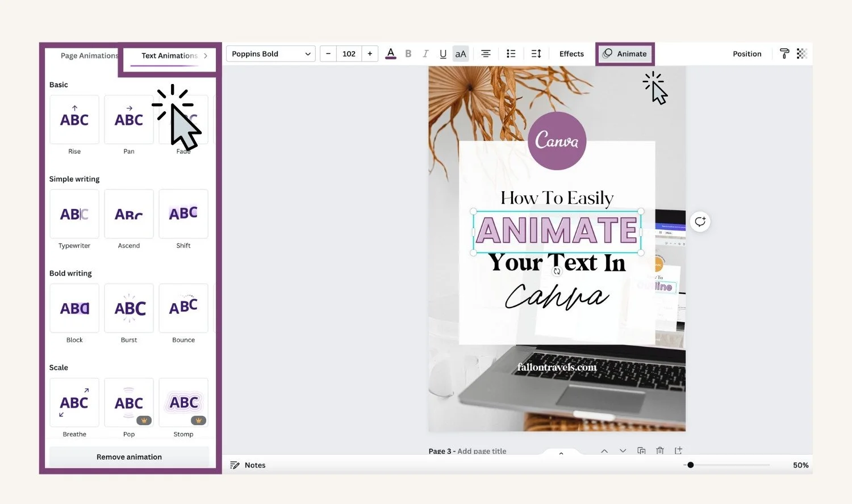This screenshot has width=852, height=504.
Task: Toggle italic formatting
Action: 425,54
